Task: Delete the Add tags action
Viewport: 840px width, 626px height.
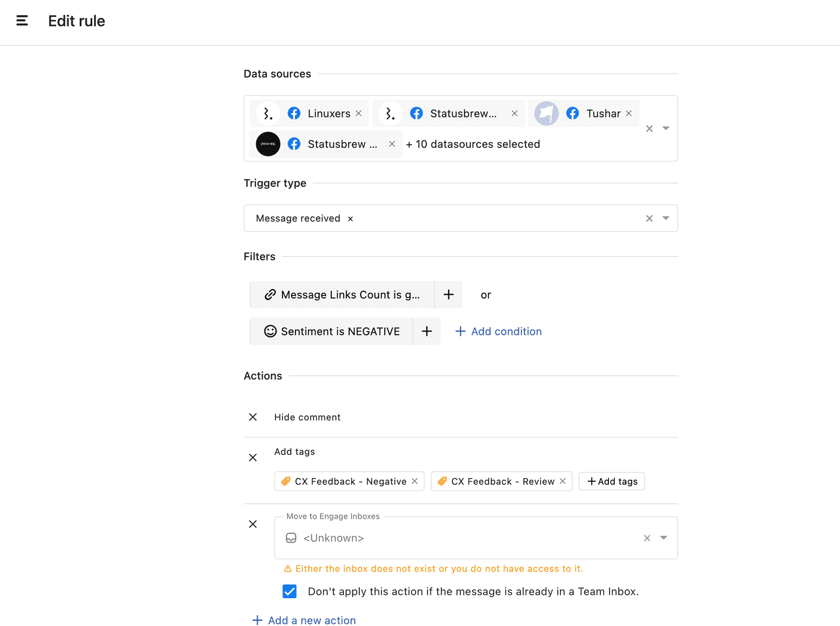Action: point(253,458)
